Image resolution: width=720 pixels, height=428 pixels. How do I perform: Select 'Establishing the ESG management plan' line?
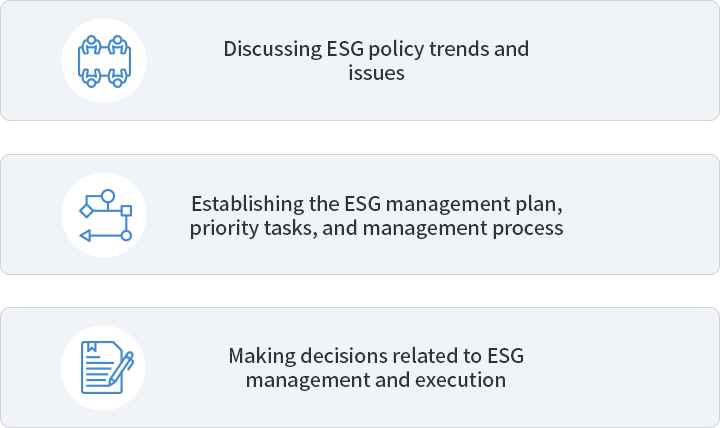(x=377, y=204)
